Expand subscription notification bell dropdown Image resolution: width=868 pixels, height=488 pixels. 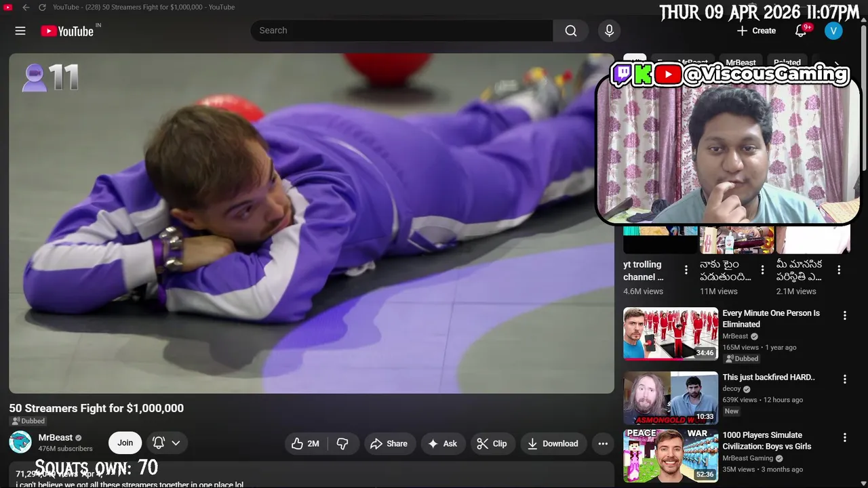[x=166, y=443]
